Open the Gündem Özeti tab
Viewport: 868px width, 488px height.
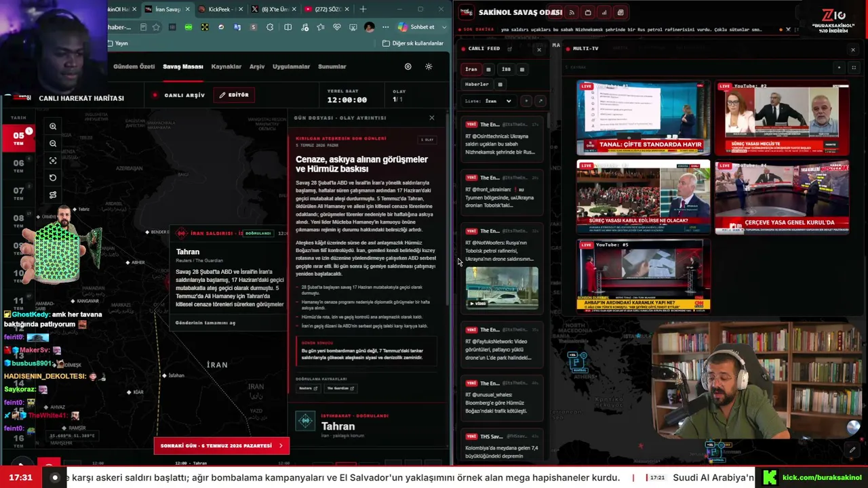(134, 66)
